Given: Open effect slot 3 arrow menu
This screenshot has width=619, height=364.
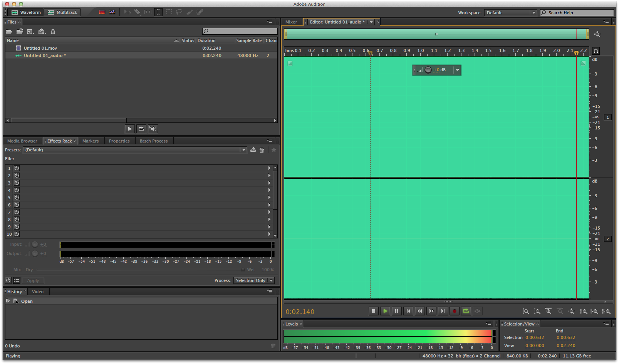Looking at the screenshot, I should pos(269,183).
